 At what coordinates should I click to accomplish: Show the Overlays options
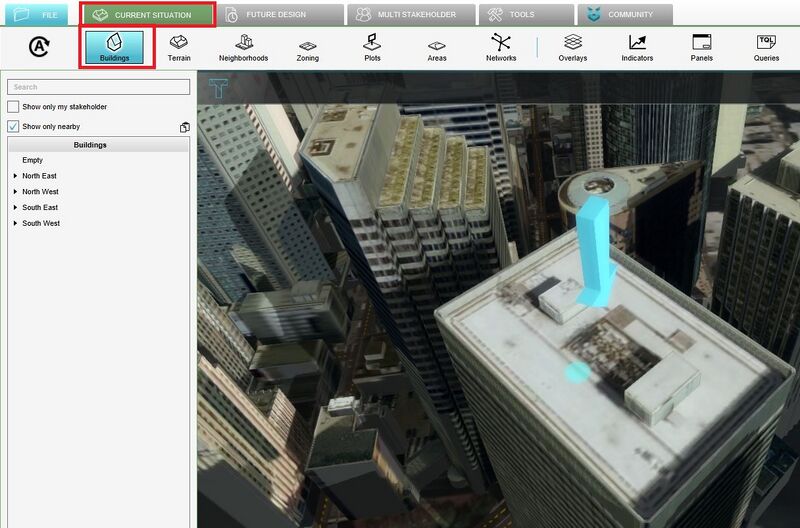(572, 48)
